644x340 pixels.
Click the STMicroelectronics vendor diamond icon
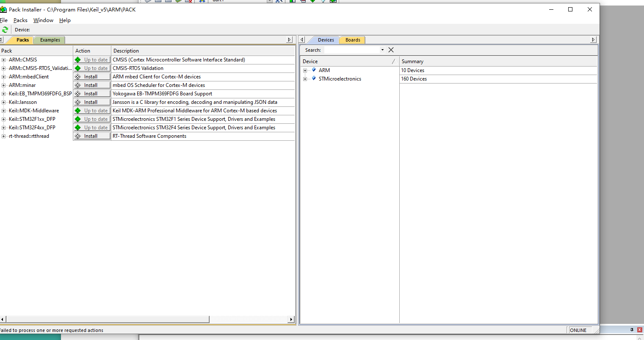pyautogui.click(x=314, y=78)
